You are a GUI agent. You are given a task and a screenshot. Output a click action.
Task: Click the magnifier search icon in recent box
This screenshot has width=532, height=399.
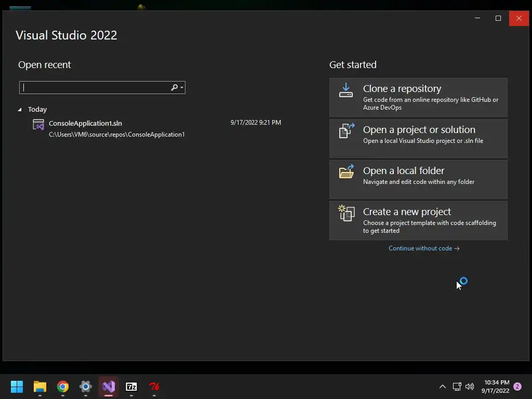[x=174, y=87]
